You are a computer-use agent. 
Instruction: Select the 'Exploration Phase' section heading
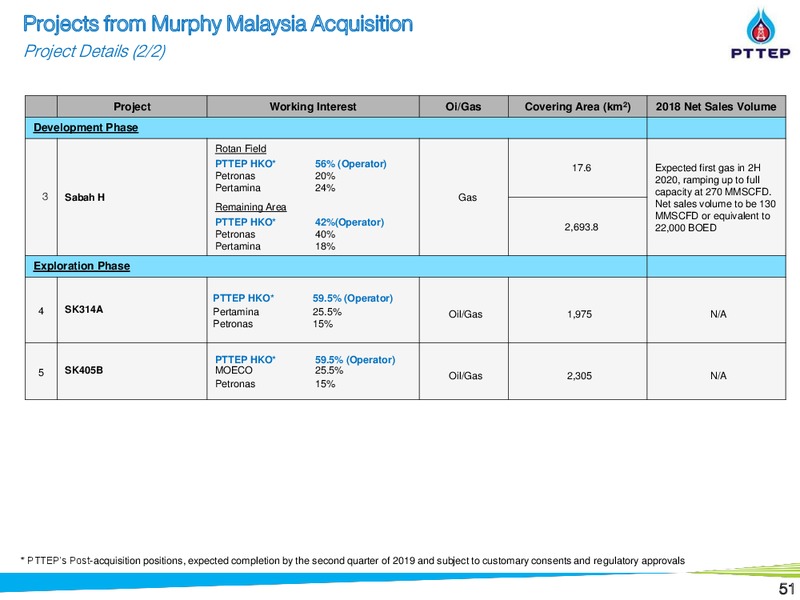pyautogui.click(x=82, y=266)
